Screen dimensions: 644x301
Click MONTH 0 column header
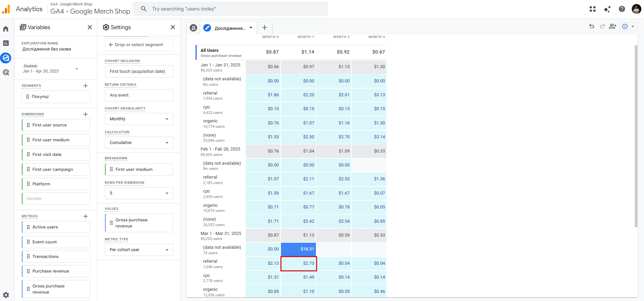click(270, 37)
